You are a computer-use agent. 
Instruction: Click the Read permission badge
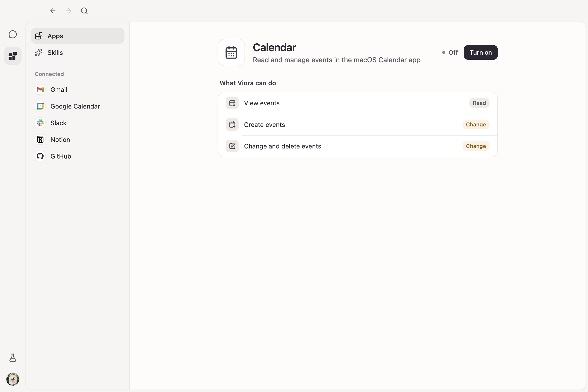pos(479,103)
